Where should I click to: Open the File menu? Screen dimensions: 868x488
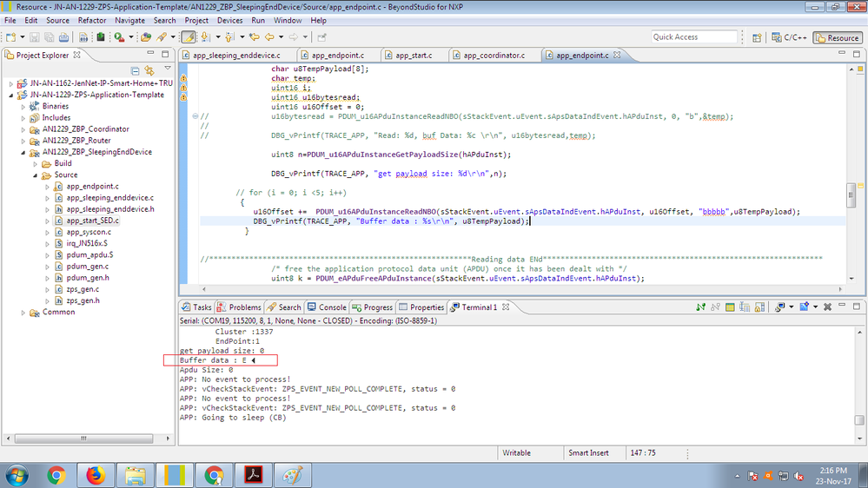(10, 21)
